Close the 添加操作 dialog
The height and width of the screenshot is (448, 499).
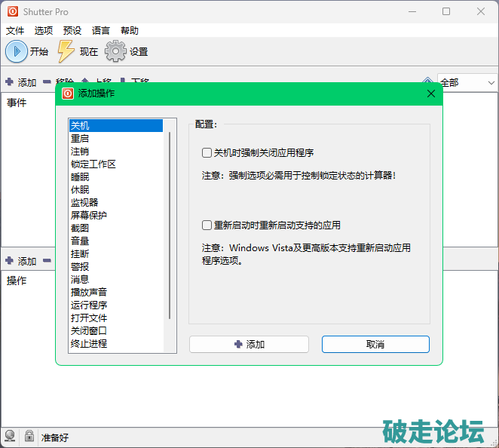431,94
